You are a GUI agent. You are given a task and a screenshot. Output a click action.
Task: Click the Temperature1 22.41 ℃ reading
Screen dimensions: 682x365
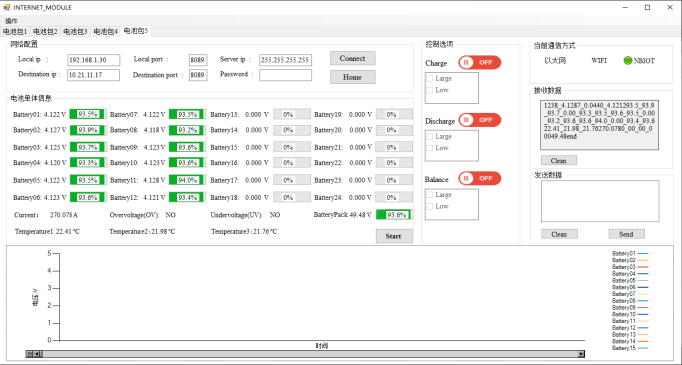click(47, 231)
